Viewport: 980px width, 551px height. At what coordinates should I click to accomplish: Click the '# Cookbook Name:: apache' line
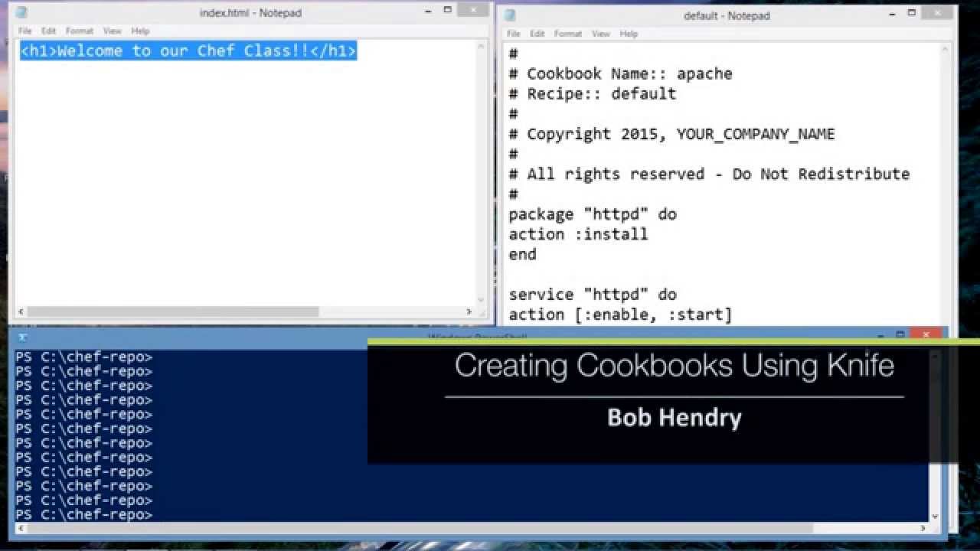tap(620, 73)
